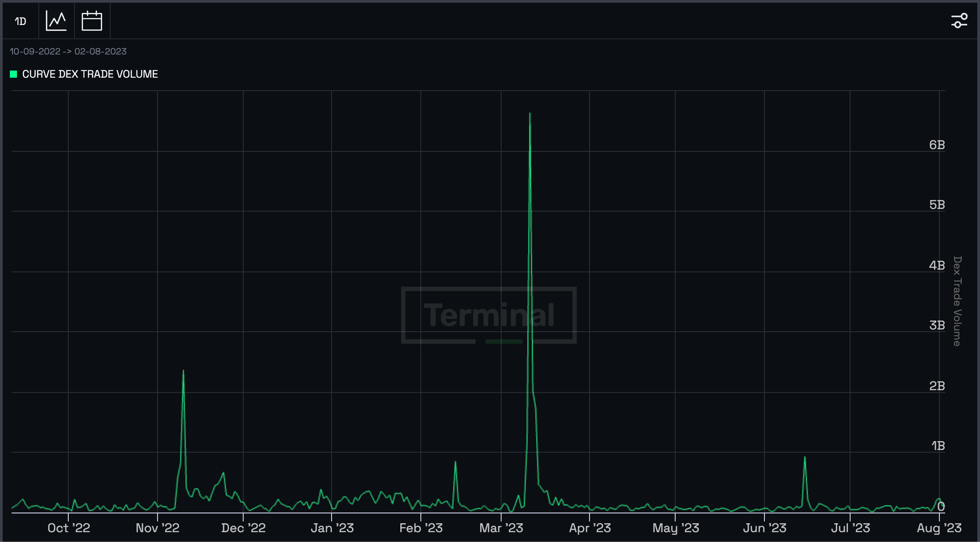Click the 5B y-axis value

tap(937, 204)
